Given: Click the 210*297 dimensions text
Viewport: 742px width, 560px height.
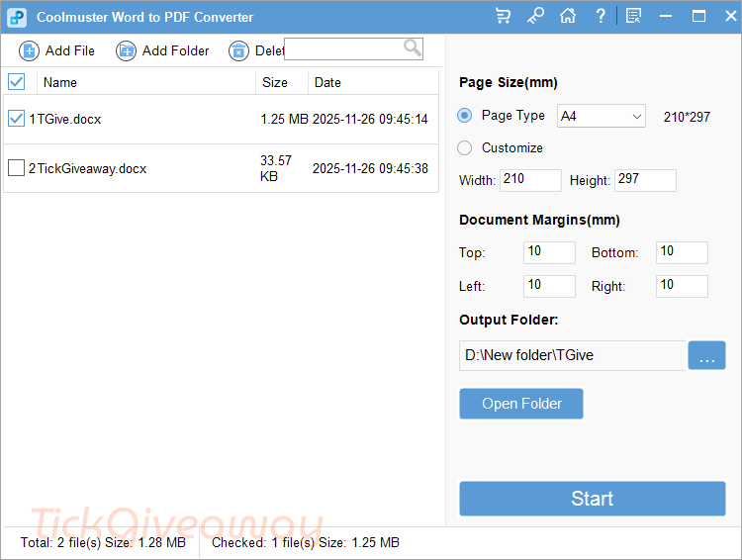Looking at the screenshot, I should (687, 117).
